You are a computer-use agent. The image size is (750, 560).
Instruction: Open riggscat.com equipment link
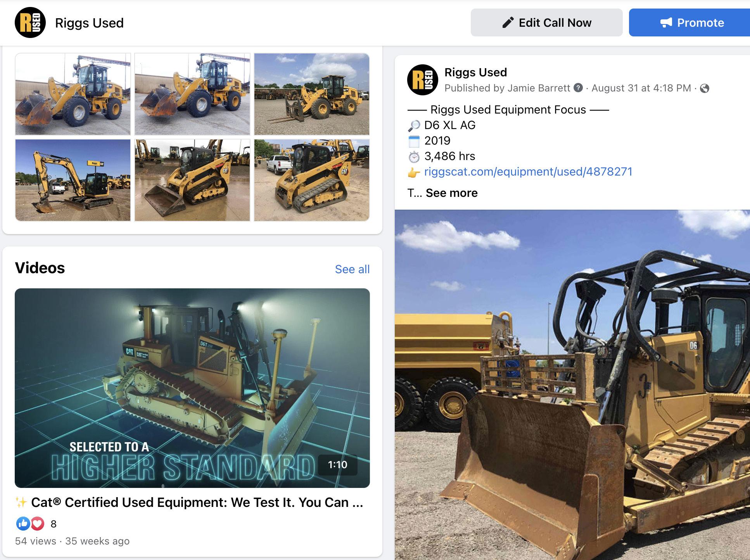[x=528, y=172]
